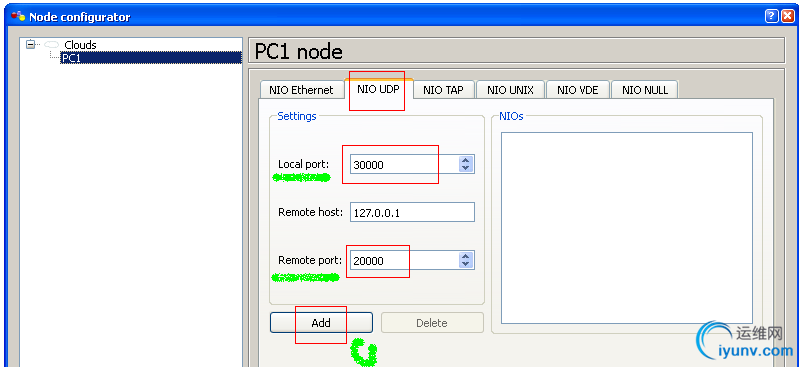Close the Node configurator window
The image size is (799, 367).
pyautogui.click(x=788, y=16)
